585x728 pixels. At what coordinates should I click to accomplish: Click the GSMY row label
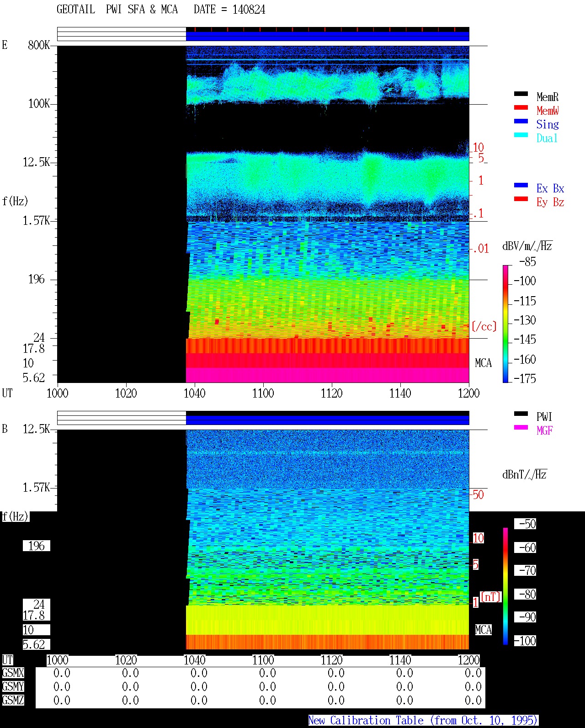13,686
